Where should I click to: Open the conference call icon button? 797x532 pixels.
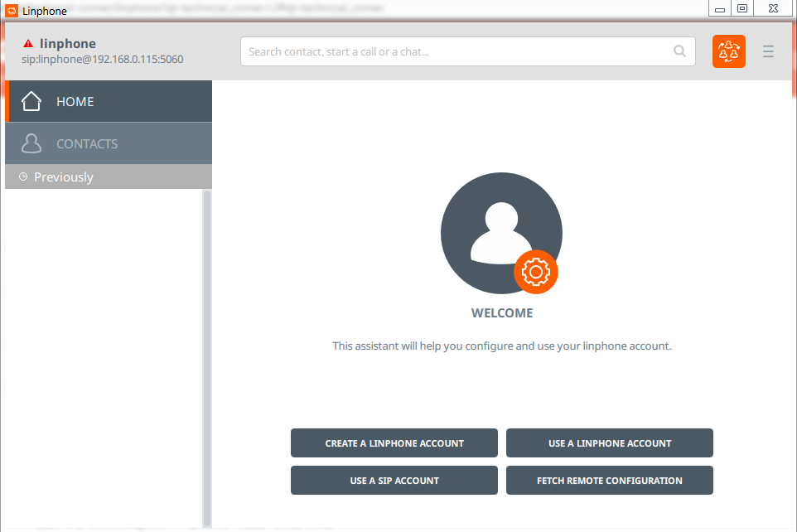728,51
